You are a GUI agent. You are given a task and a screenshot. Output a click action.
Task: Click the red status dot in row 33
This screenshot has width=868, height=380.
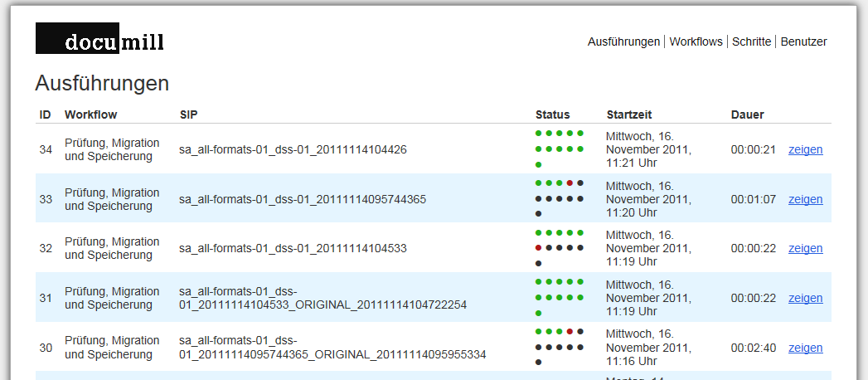570,183
